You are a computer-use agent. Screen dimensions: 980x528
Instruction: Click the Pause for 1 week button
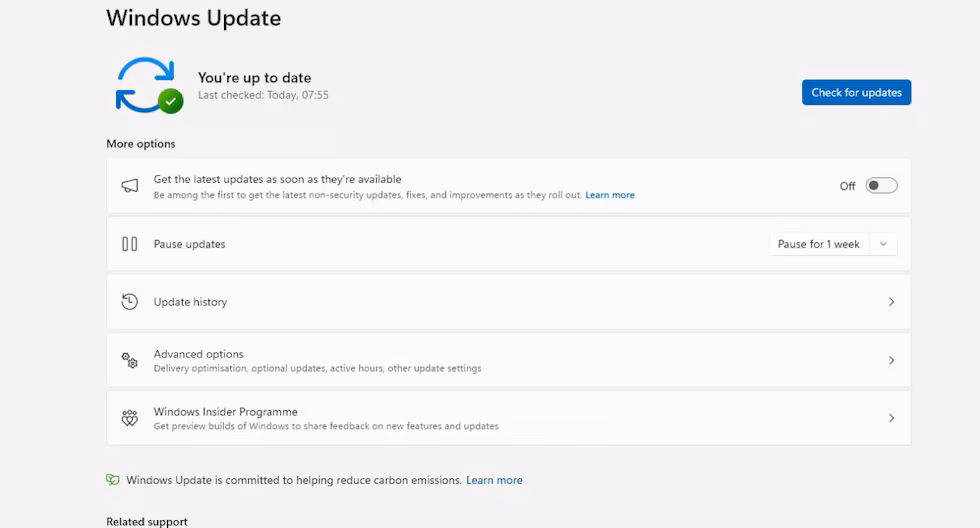(x=818, y=244)
